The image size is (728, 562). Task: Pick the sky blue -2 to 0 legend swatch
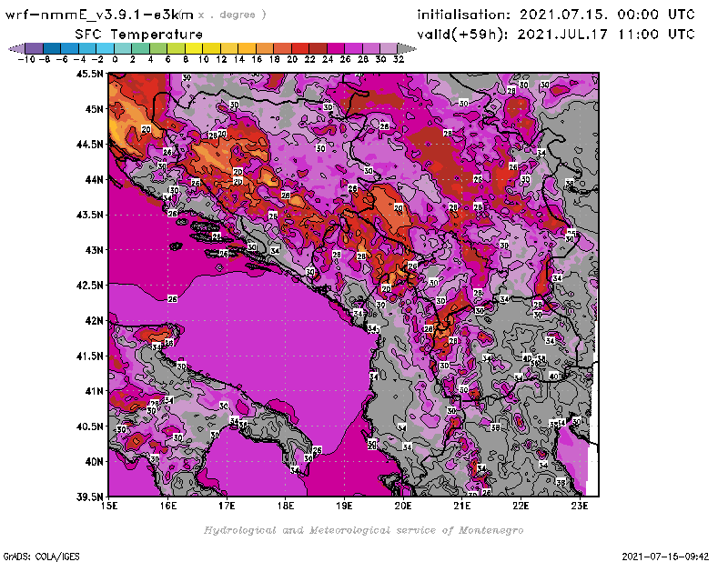(105, 48)
